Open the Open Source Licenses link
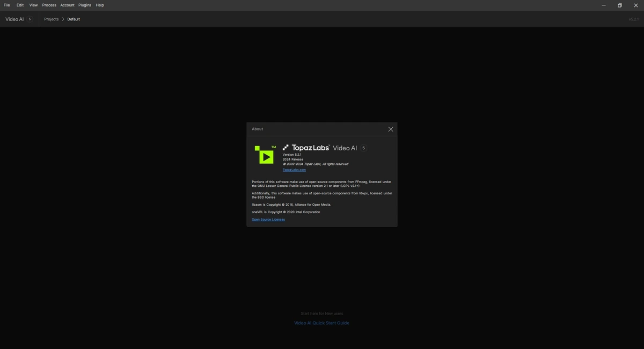The height and width of the screenshot is (349, 644). (x=268, y=219)
